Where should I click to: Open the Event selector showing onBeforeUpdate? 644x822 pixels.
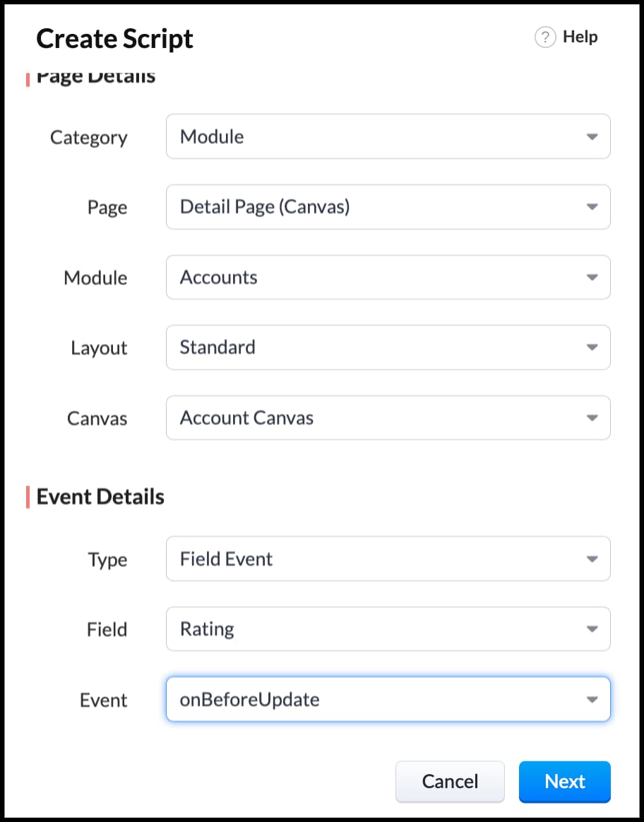coord(388,699)
